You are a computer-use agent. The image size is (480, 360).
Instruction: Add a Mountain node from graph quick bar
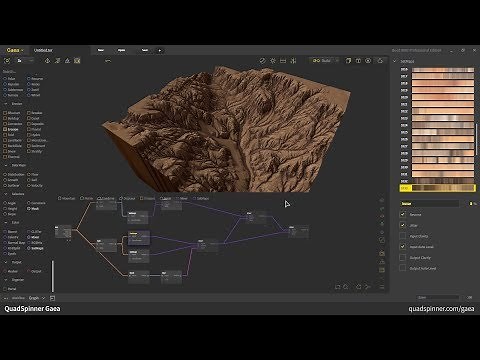[x=67, y=198]
